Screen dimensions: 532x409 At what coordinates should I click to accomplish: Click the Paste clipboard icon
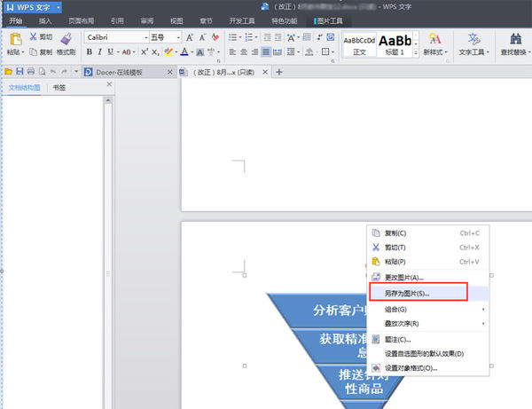[x=15, y=39]
